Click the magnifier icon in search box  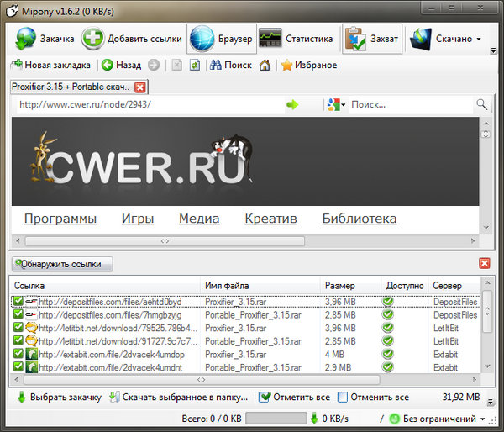click(481, 104)
